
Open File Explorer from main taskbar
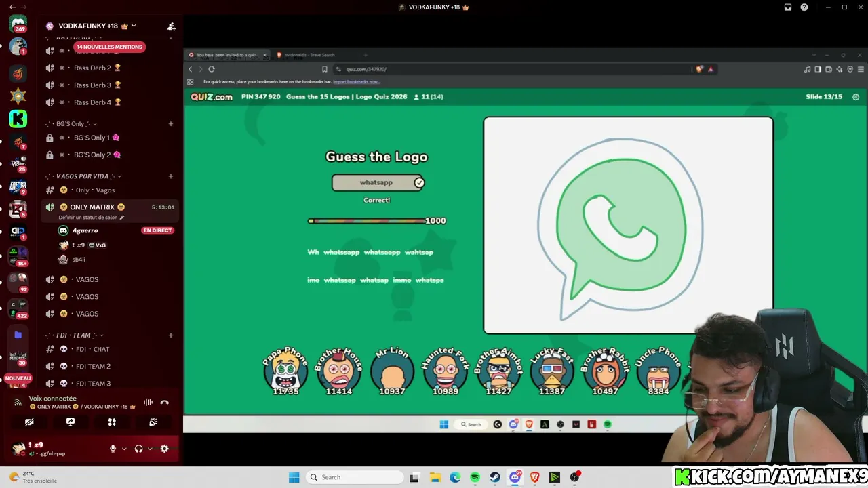click(435, 477)
